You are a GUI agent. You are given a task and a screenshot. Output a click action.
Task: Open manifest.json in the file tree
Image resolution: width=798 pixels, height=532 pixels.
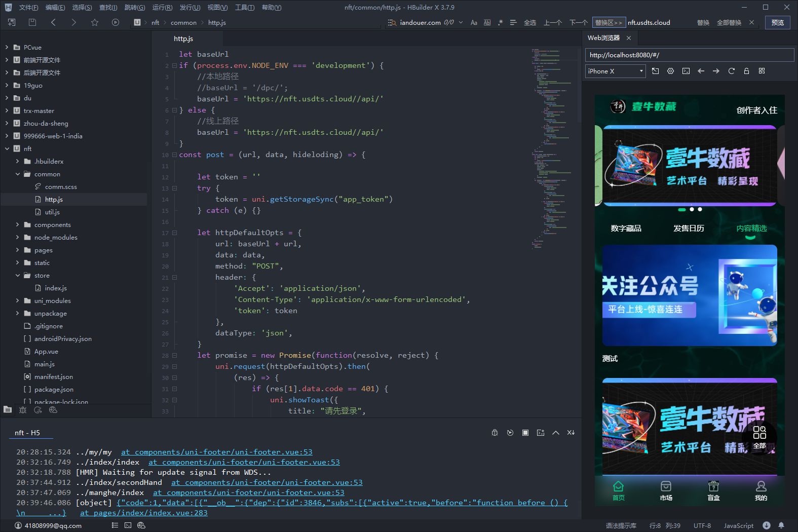tap(54, 376)
